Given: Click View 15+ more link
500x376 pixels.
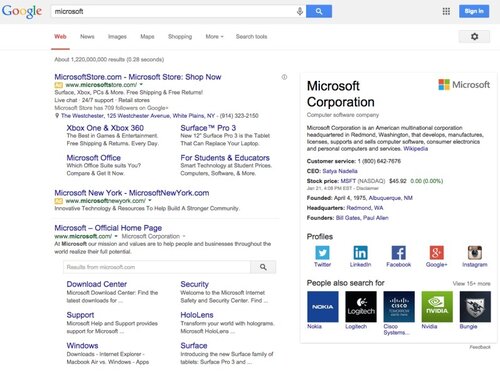Looking at the screenshot, I should (x=471, y=284).
